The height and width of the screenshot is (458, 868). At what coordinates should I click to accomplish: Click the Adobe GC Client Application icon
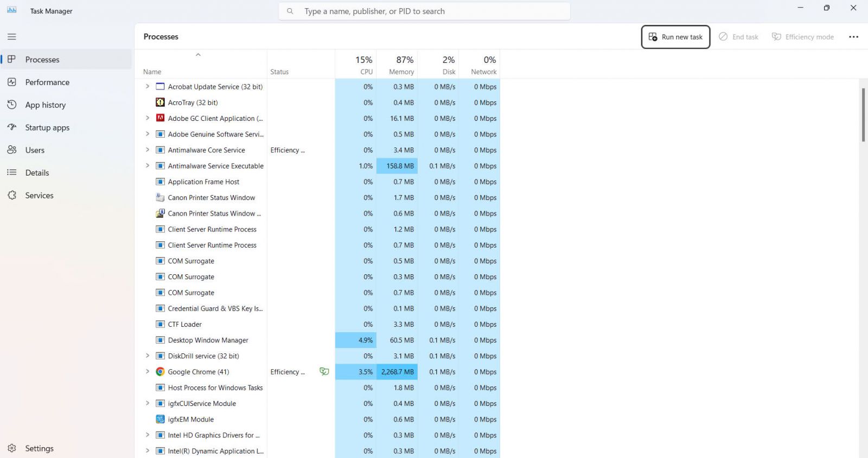(160, 118)
